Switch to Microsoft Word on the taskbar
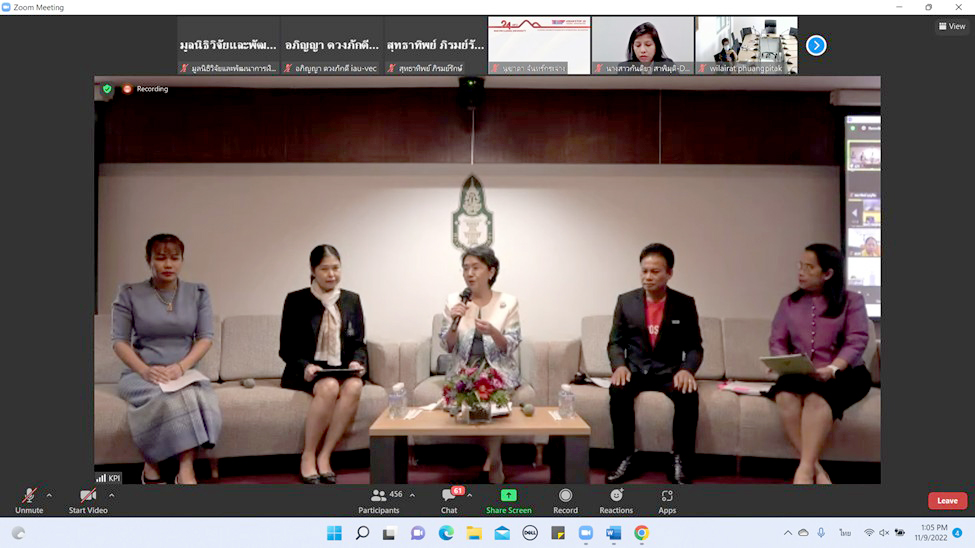 point(614,533)
